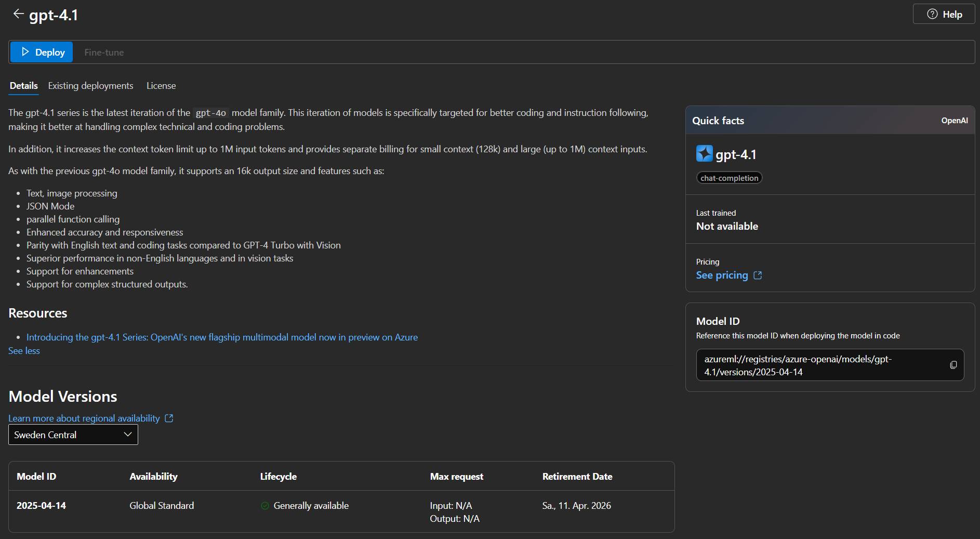
Task: Open external link icon beside See pricing
Action: 758,275
